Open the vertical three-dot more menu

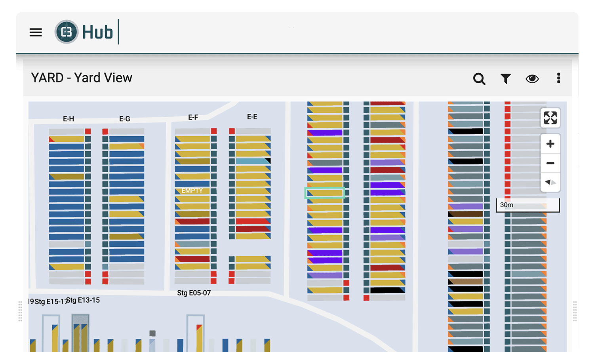559,78
